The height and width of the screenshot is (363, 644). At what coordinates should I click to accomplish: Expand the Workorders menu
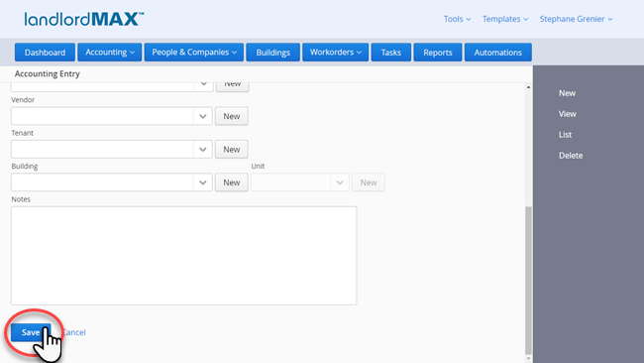point(336,53)
